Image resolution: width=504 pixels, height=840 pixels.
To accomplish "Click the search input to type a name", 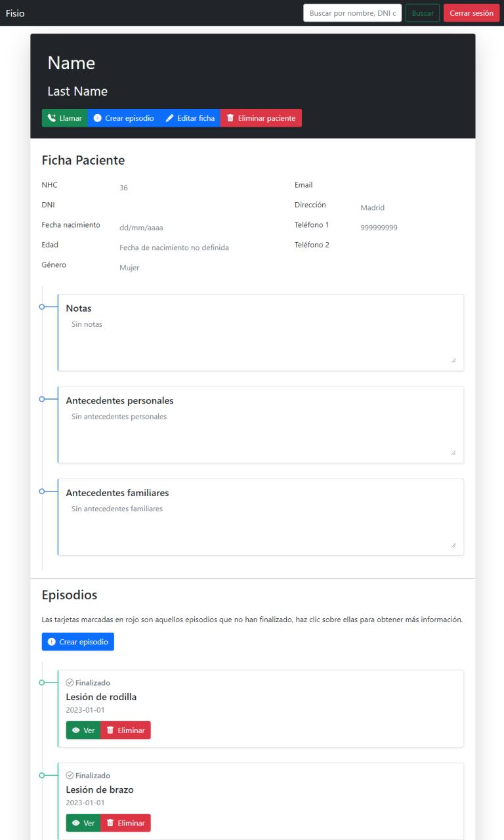I will click(x=352, y=12).
